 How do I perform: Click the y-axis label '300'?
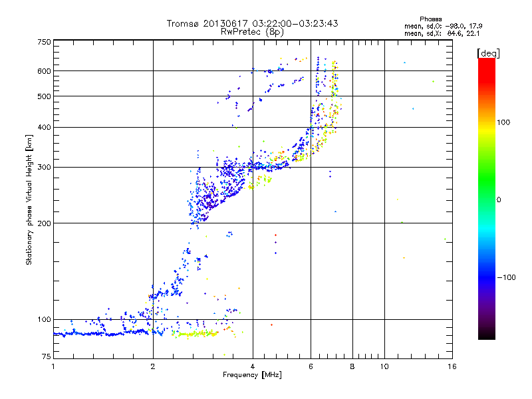[x=44, y=168]
